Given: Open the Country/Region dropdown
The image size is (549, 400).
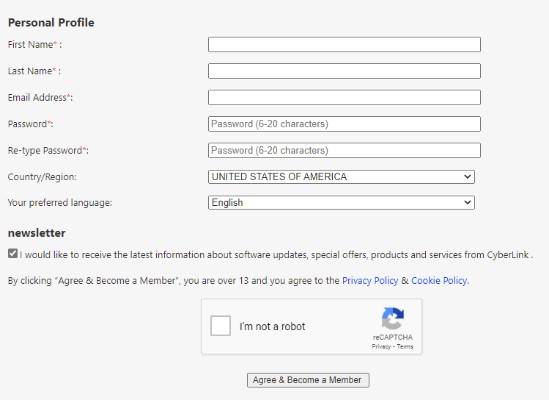Looking at the screenshot, I should point(341,177).
